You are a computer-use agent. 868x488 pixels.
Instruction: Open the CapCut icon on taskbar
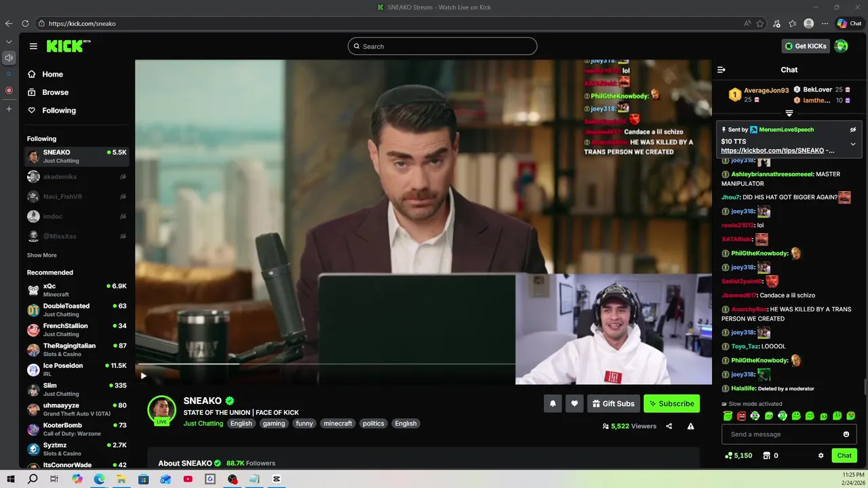point(276,479)
